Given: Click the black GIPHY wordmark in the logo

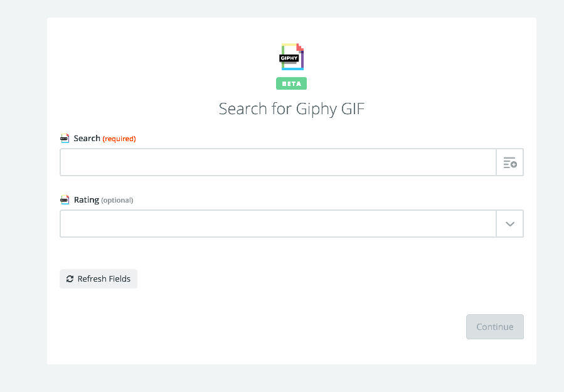Looking at the screenshot, I should 289,58.
